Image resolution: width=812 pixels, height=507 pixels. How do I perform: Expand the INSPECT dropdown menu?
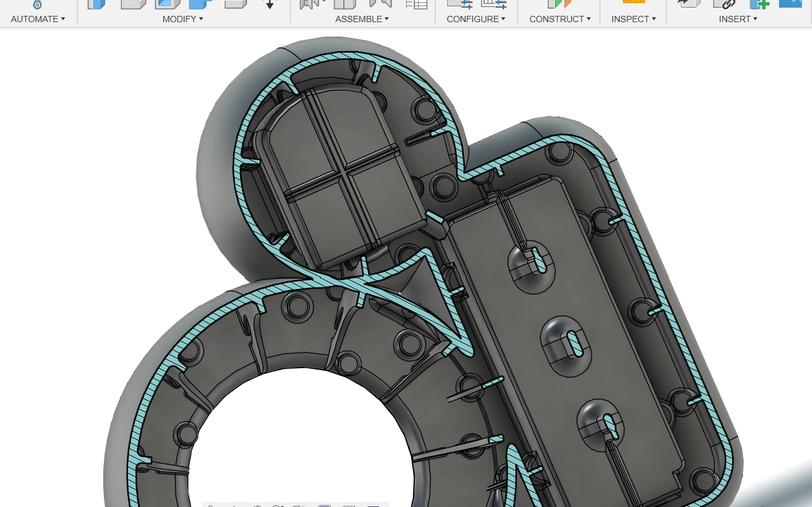tap(633, 19)
